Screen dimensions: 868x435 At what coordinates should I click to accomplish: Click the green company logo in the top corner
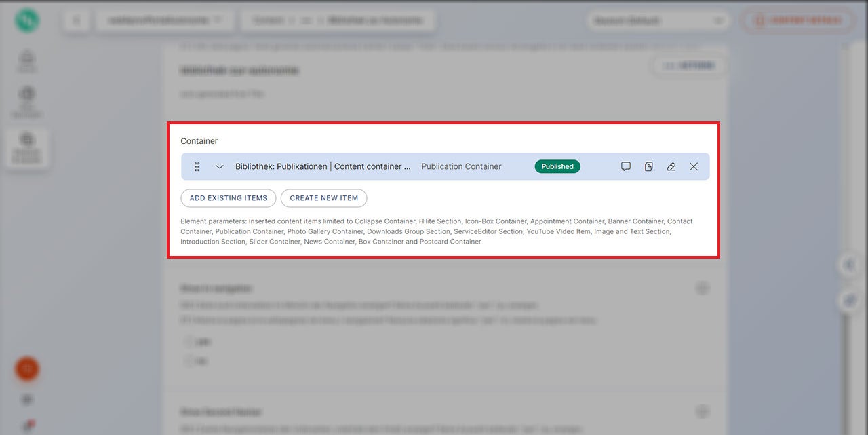26,20
